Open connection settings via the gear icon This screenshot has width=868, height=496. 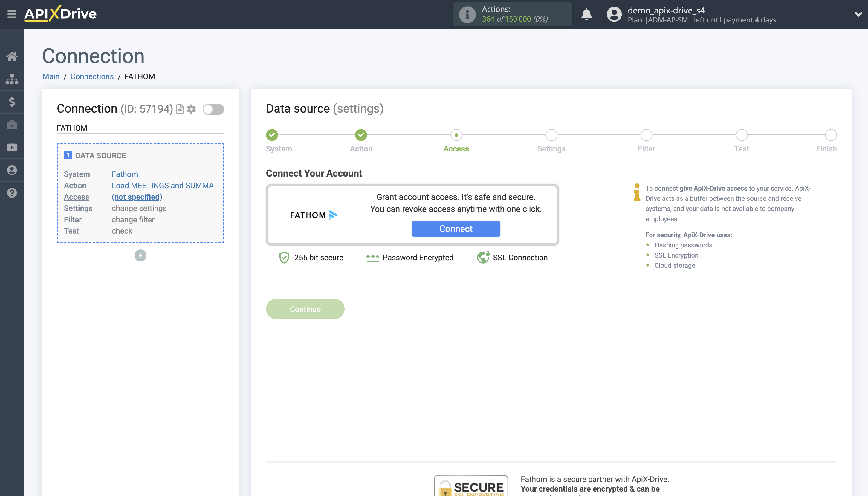191,109
